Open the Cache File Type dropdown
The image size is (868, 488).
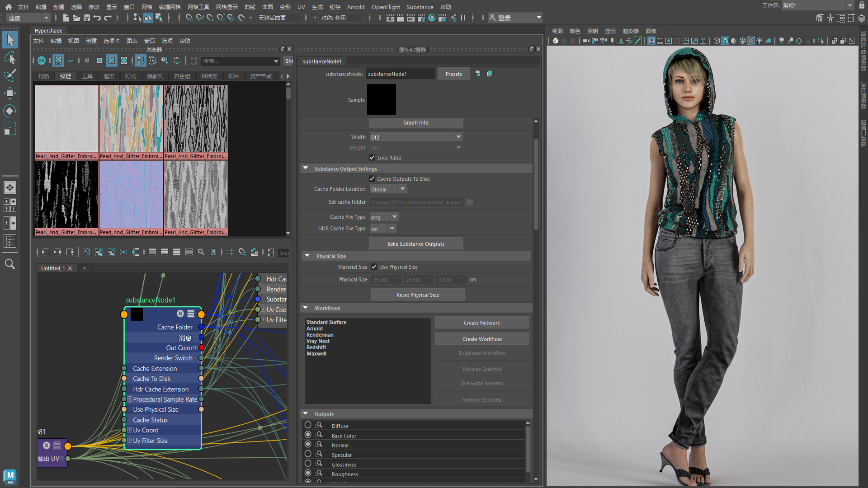tap(394, 217)
